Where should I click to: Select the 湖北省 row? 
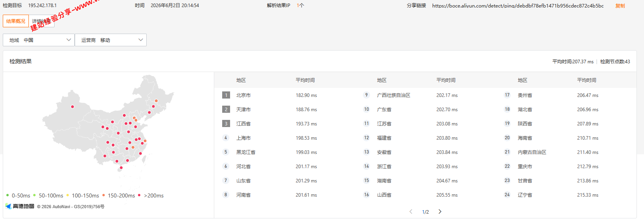566,109
